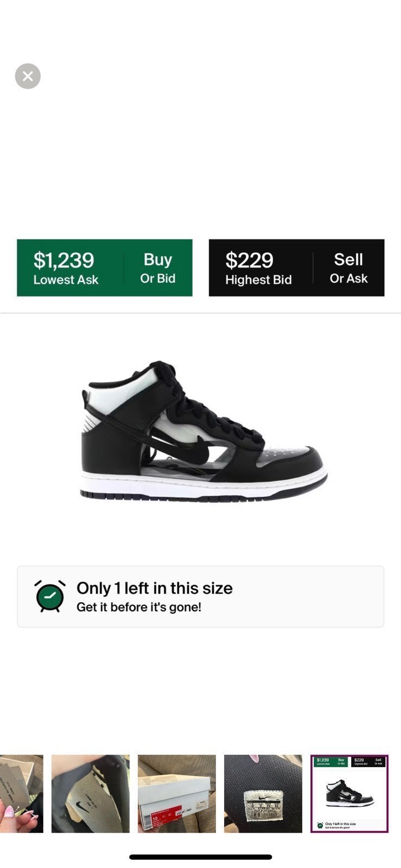View thumbnail of the hand holding tags

[x=21, y=794]
